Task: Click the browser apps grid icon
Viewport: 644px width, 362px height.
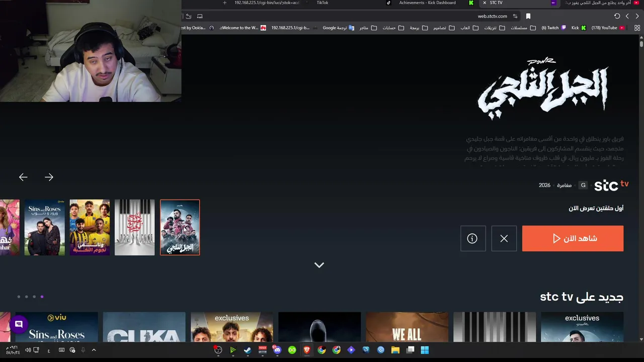Action: click(637, 28)
